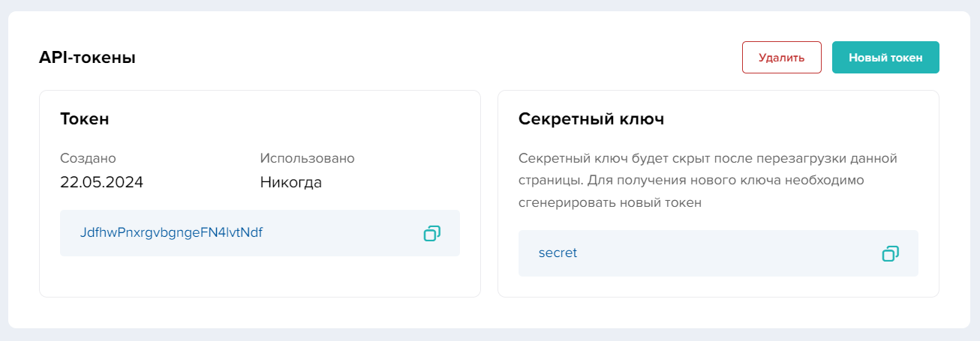
Task: Copy the API token value
Action: [x=431, y=233]
